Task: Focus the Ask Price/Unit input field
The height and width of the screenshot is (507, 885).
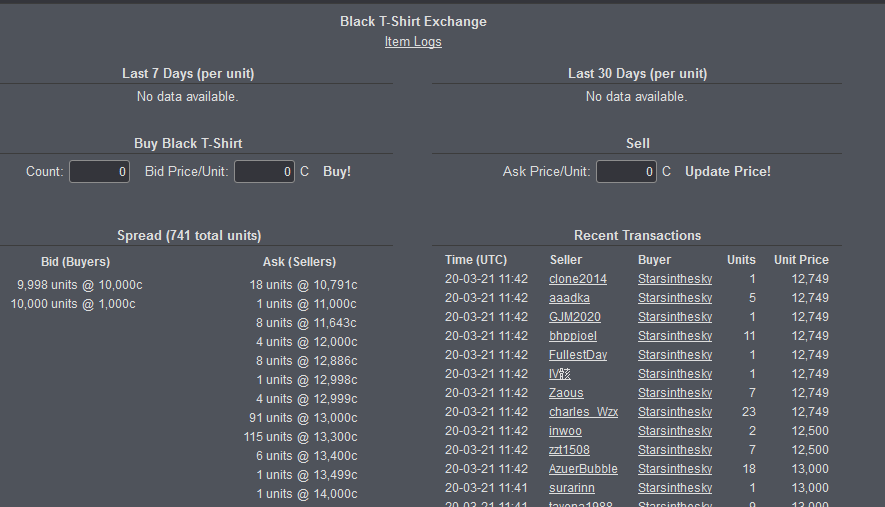Action: [x=626, y=172]
